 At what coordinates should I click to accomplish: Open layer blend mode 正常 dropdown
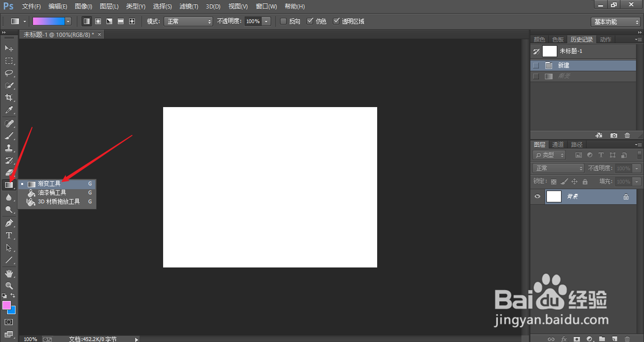point(559,168)
